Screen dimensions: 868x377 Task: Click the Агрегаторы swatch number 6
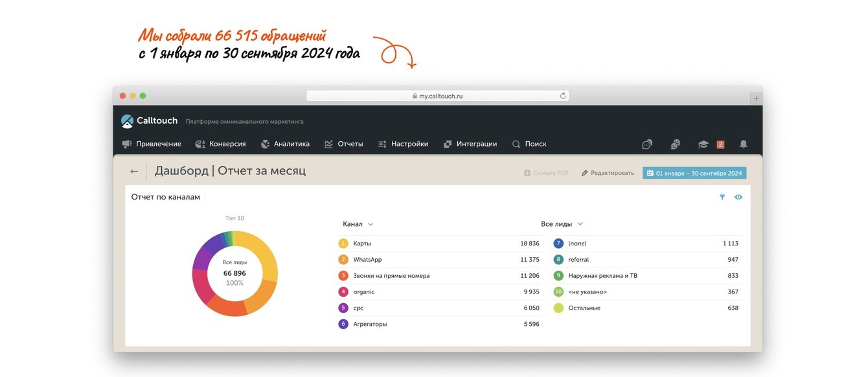pyautogui.click(x=343, y=324)
